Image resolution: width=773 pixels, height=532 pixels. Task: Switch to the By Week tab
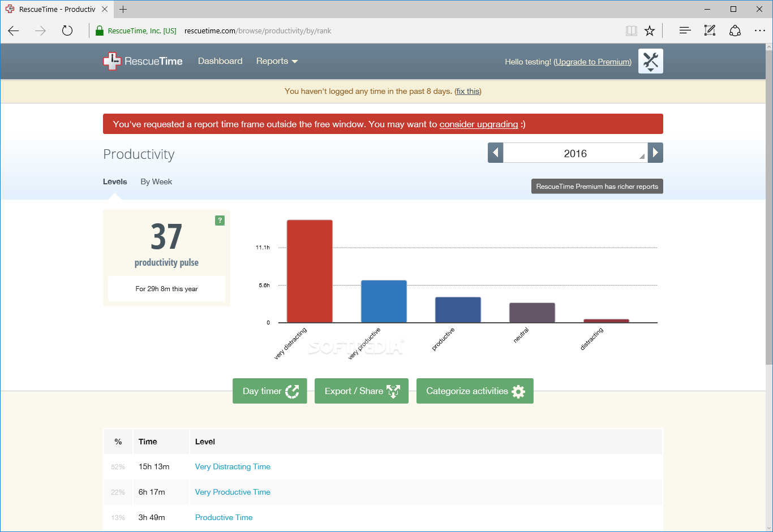(156, 181)
